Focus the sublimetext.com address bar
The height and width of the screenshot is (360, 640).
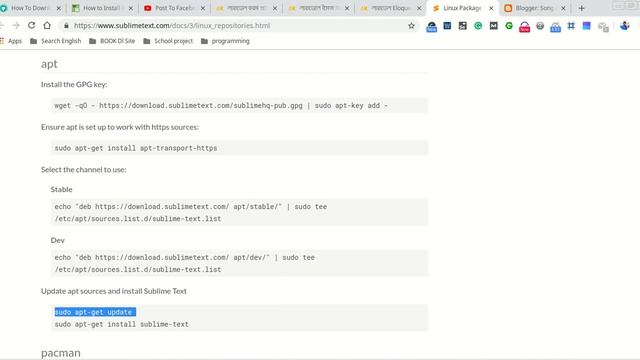[237, 26]
